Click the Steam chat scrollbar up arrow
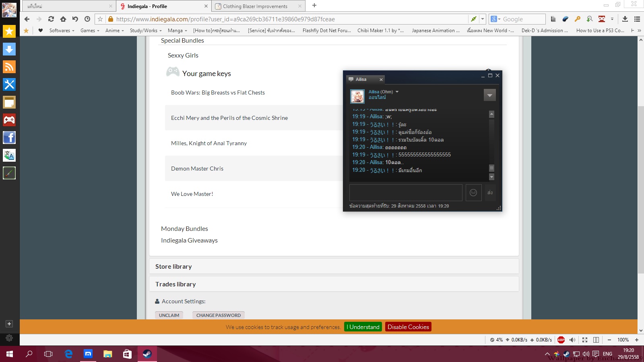This screenshot has height=362, width=644. coord(491,114)
